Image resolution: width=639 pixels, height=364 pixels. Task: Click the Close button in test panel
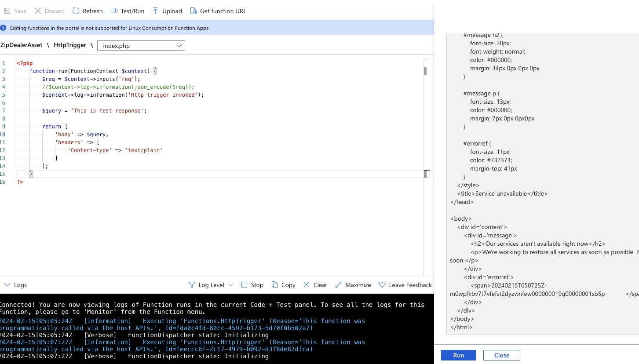pyautogui.click(x=502, y=355)
